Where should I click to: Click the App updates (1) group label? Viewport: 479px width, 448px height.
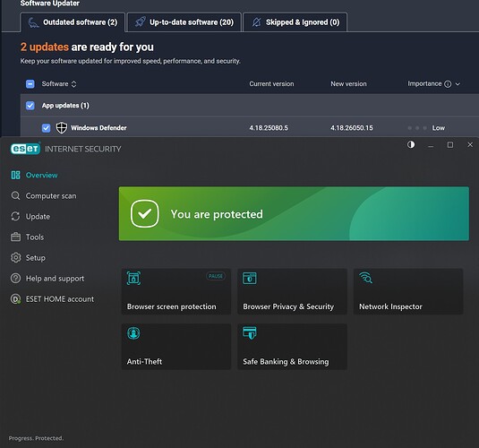[65, 106]
